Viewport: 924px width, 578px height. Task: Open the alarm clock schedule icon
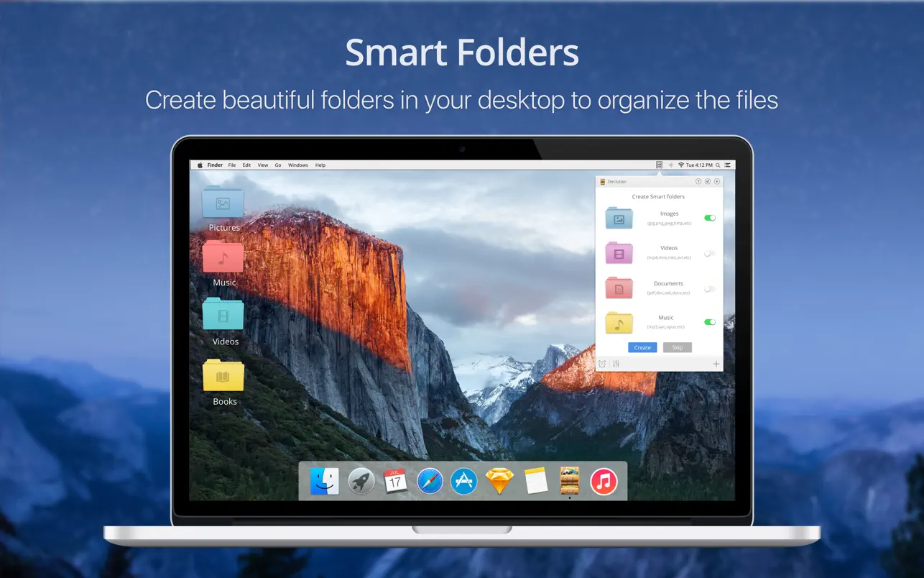click(602, 364)
